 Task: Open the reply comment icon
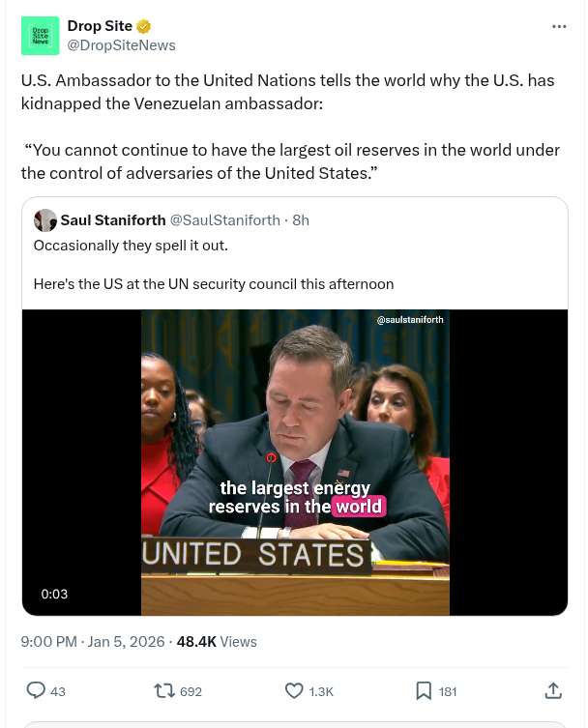[36, 690]
